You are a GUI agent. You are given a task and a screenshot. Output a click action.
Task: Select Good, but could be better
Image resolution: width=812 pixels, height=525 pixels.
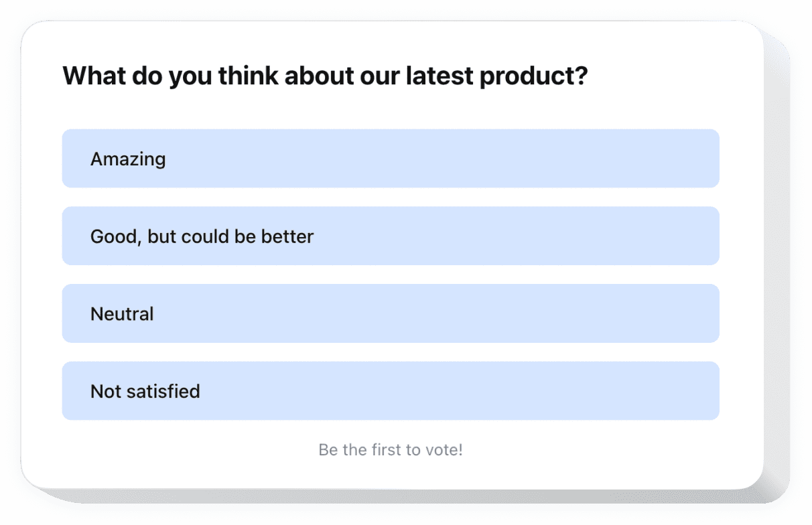point(391,236)
